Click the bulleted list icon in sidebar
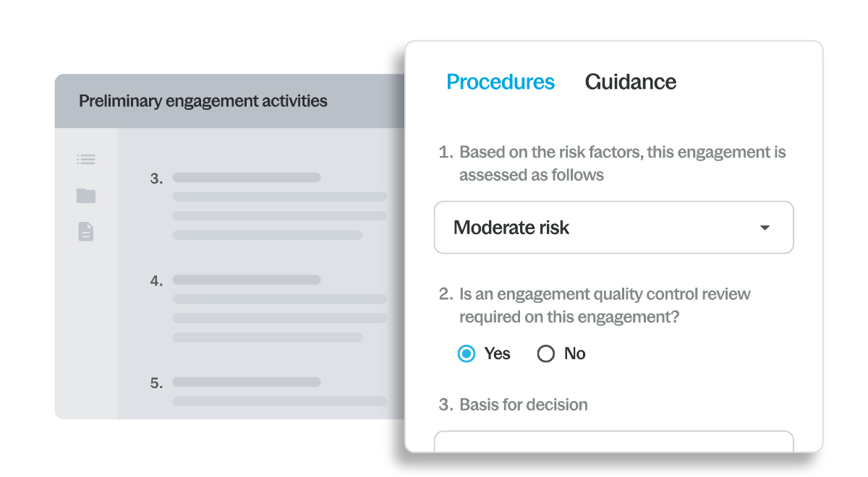The image size is (868, 477). click(86, 160)
